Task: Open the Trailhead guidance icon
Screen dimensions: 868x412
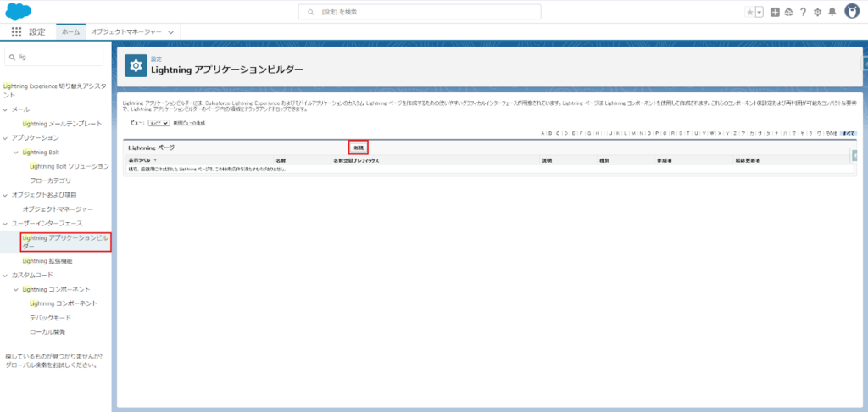Action: (789, 12)
